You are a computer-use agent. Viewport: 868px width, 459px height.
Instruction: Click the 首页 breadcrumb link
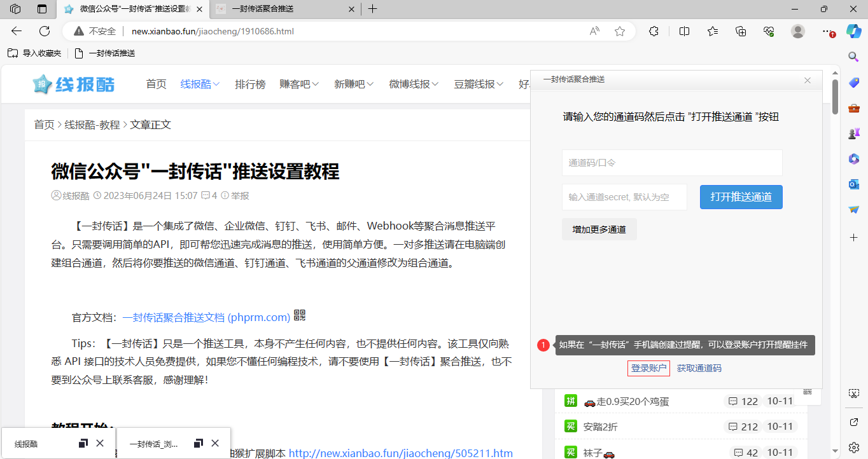click(44, 125)
